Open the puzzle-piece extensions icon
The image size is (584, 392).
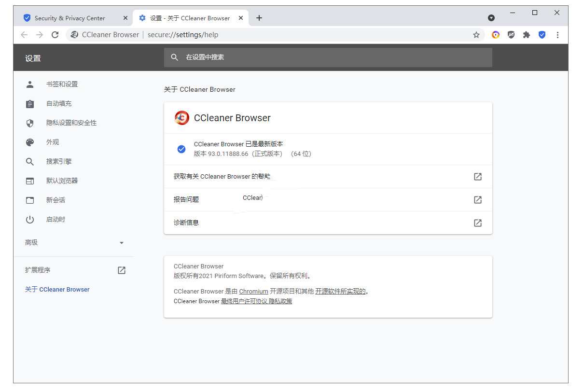pos(527,35)
